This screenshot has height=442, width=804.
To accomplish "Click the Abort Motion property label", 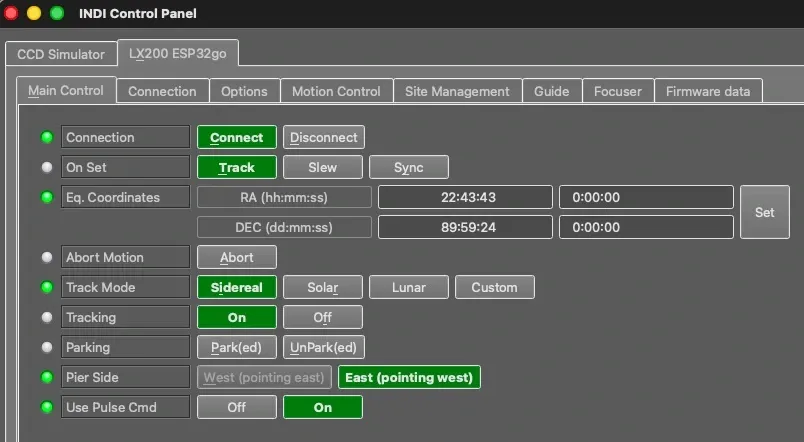I will (x=126, y=257).
